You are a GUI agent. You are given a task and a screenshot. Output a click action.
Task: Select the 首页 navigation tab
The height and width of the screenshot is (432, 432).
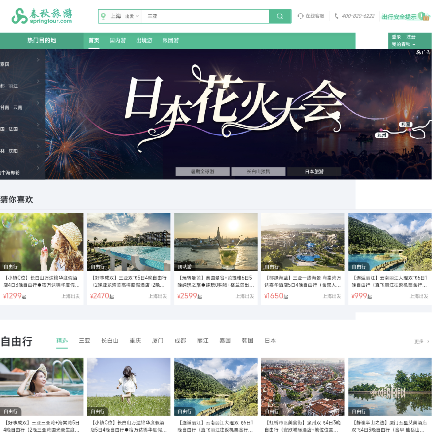tap(94, 41)
